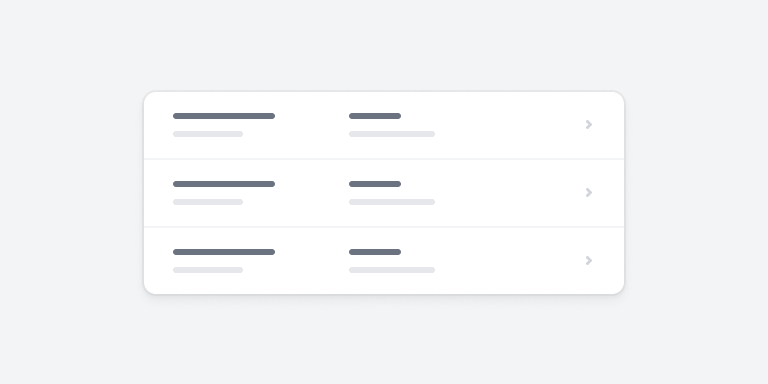Image resolution: width=768 pixels, height=384 pixels.
Task: Click the middle row's light subtitle bar under title
Action: click(x=208, y=202)
